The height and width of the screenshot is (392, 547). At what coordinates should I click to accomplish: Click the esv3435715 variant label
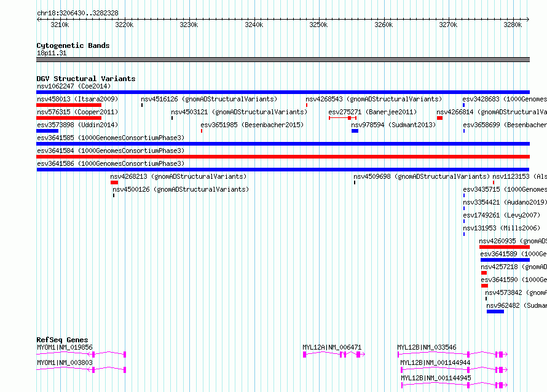point(505,189)
